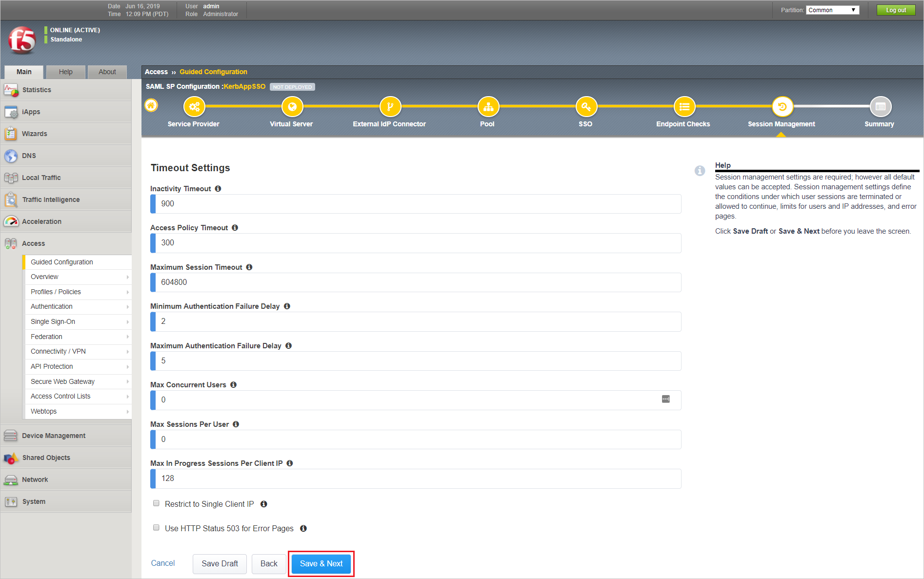This screenshot has width=924, height=579.
Task: Click Save Draft button
Action: pos(220,563)
